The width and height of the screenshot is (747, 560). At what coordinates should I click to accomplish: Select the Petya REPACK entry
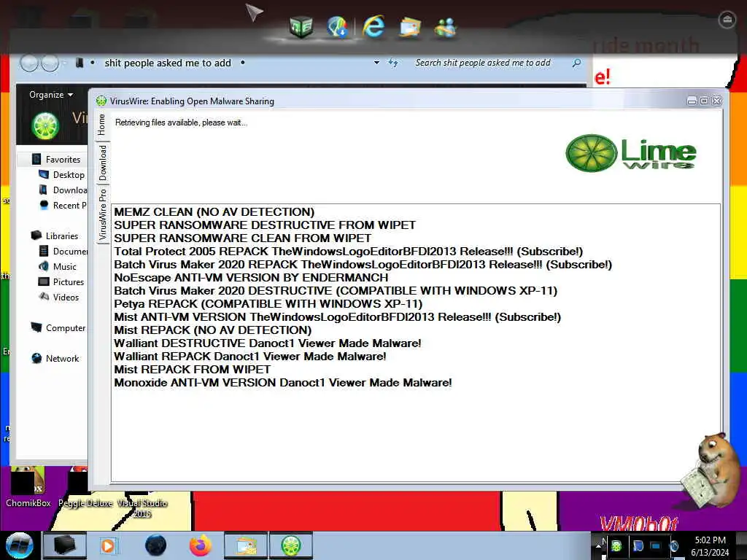click(x=268, y=304)
